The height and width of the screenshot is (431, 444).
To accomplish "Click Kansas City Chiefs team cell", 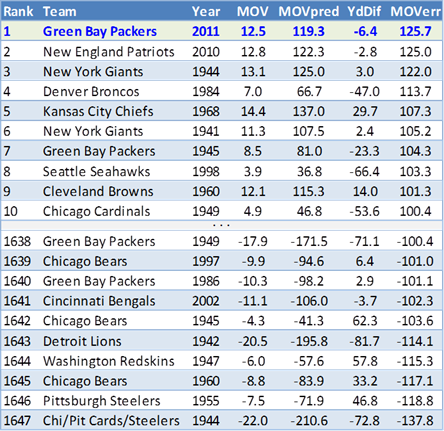I will (98, 111).
